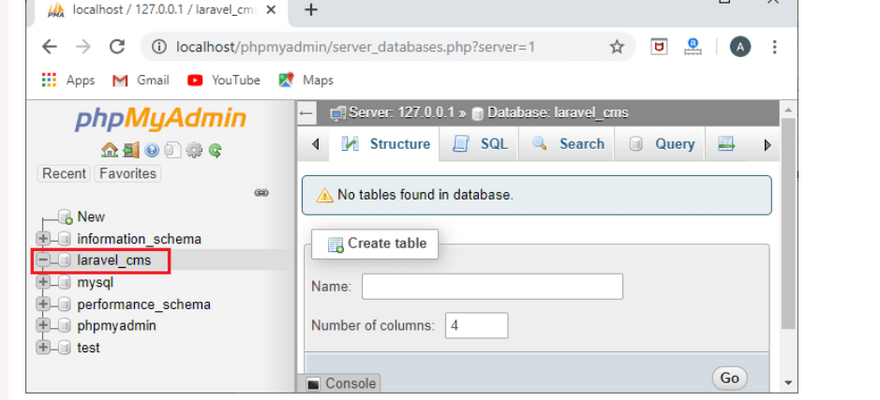Open the Search tab
The height and width of the screenshot is (400, 880).
(x=568, y=144)
